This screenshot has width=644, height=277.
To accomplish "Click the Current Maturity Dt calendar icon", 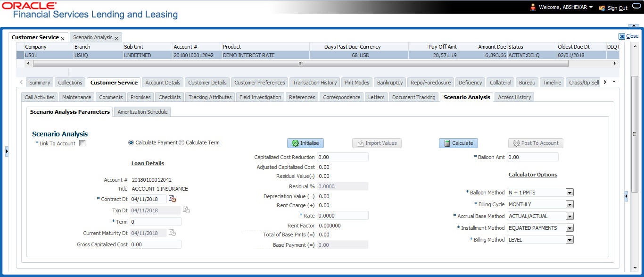I will 172,233.
